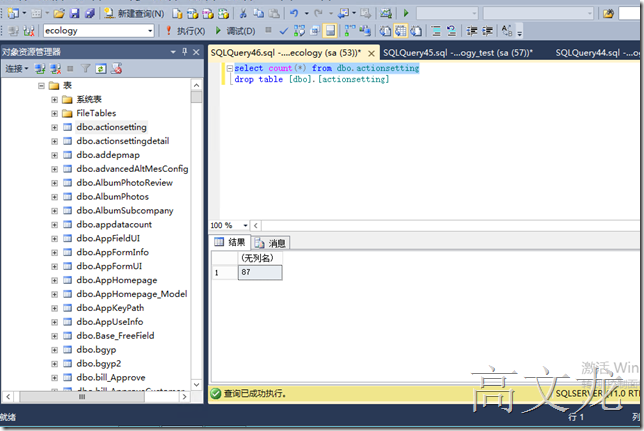Click the editor horizontal scroll left arrow
644x431 pixels.
pos(256,226)
